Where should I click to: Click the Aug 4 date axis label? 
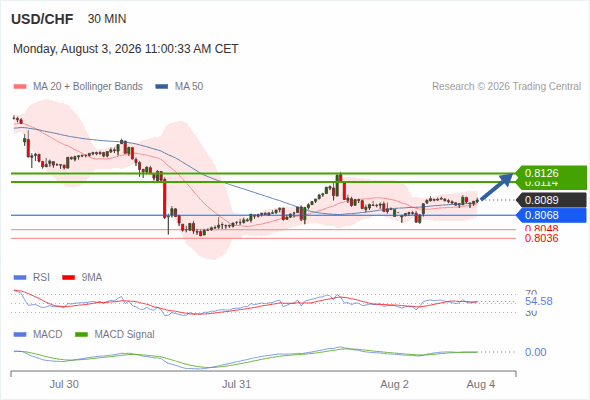pyautogui.click(x=481, y=384)
